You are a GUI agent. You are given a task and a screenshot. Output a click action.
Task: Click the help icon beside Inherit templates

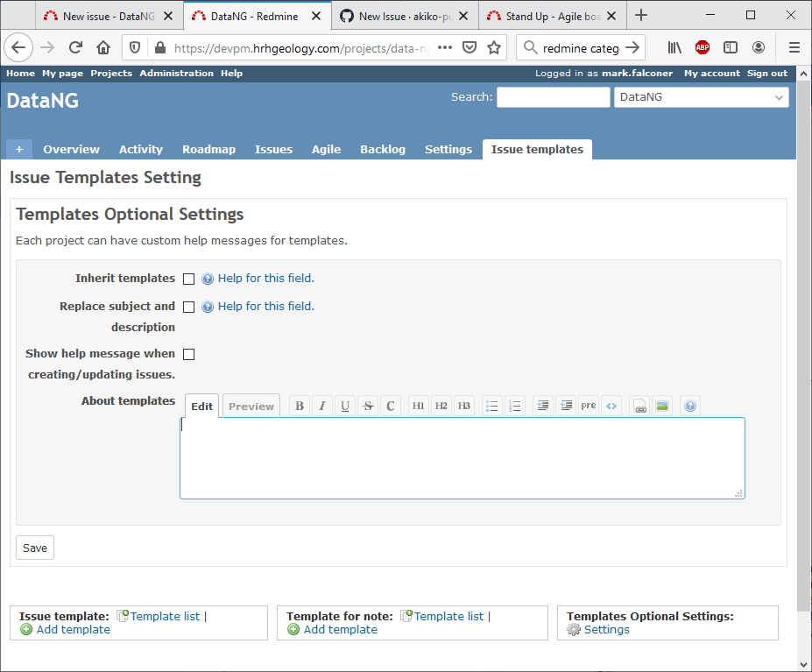pyautogui.click(x=207, y=279)
